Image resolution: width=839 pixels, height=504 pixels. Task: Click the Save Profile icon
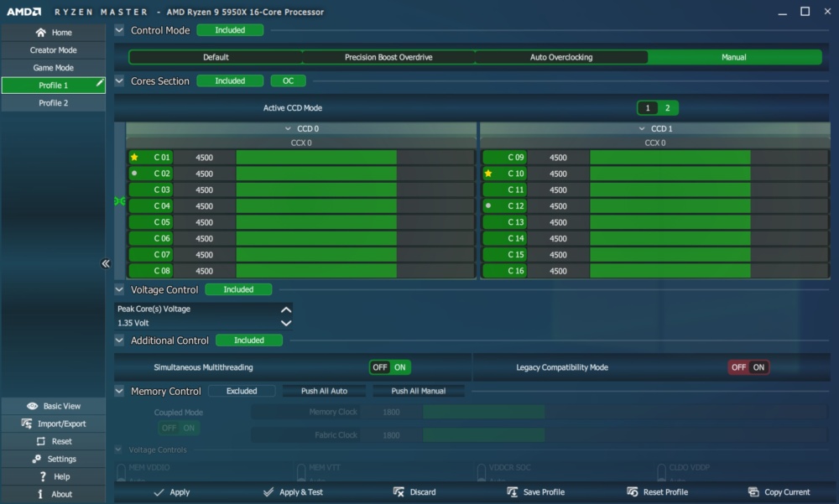[512, 492]
